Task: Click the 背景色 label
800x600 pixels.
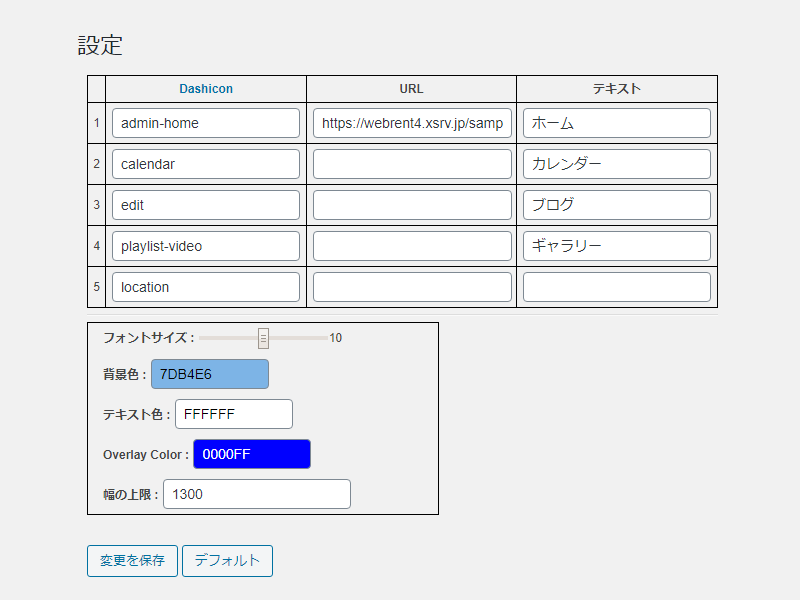Action: (124, 374)
